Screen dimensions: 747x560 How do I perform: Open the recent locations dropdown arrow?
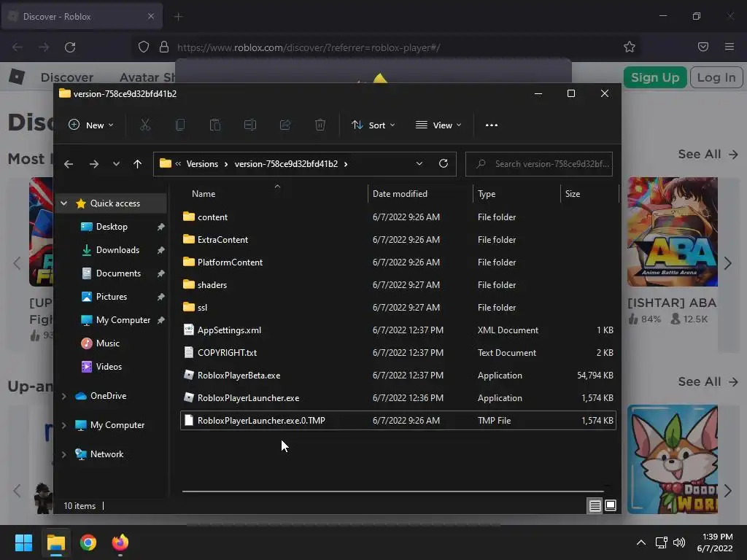(x=116, y=164)
